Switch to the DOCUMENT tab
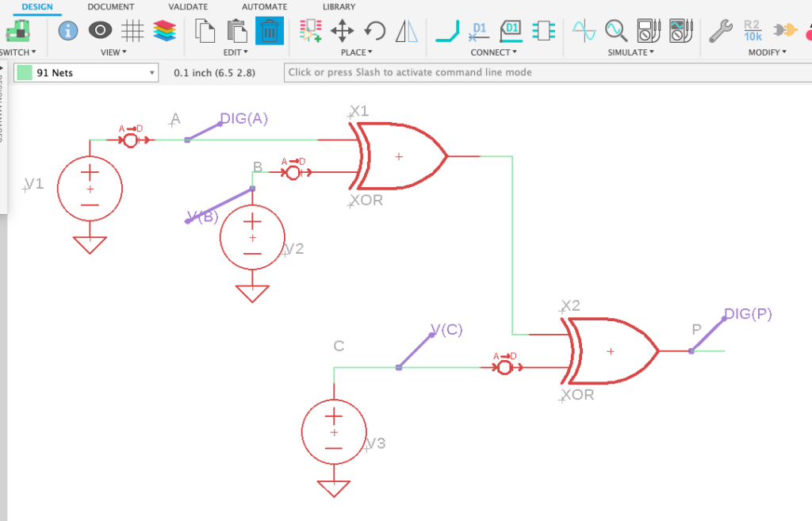812x521 pixels. pos(111,6)
